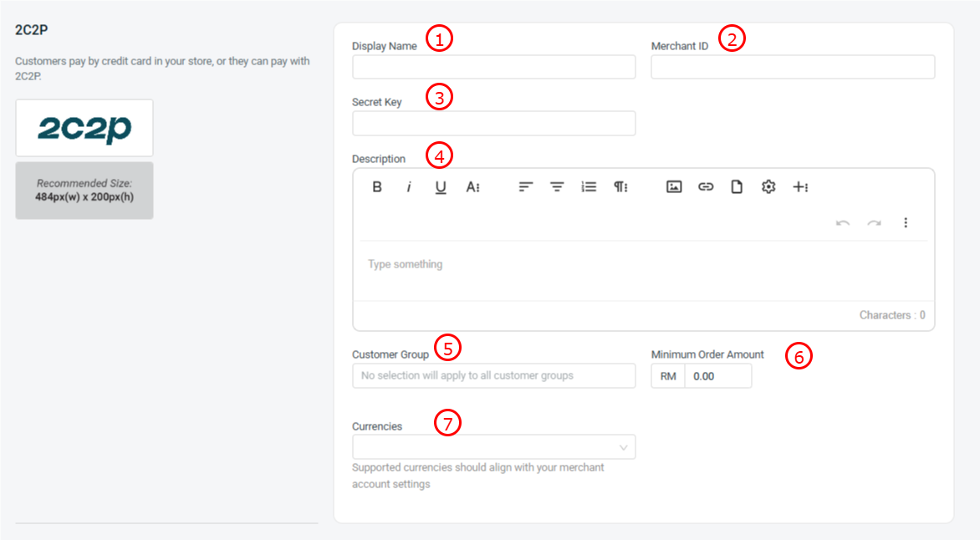Insert an image into the description

[x=674, y=187]
